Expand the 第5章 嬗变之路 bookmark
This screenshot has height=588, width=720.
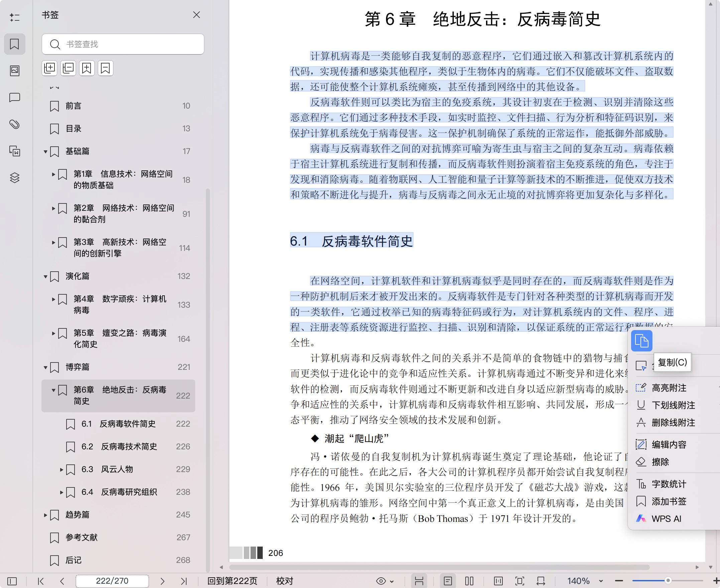53,333
